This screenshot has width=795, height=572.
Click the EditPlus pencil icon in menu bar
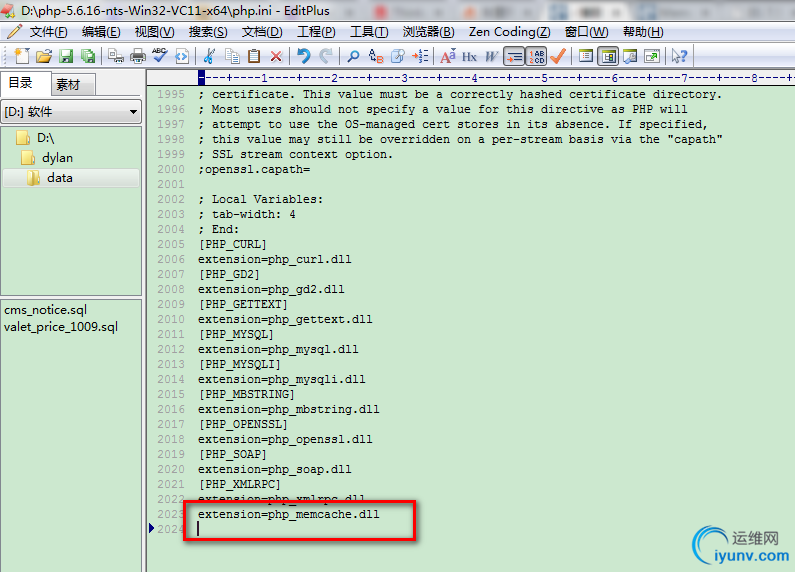14,32
